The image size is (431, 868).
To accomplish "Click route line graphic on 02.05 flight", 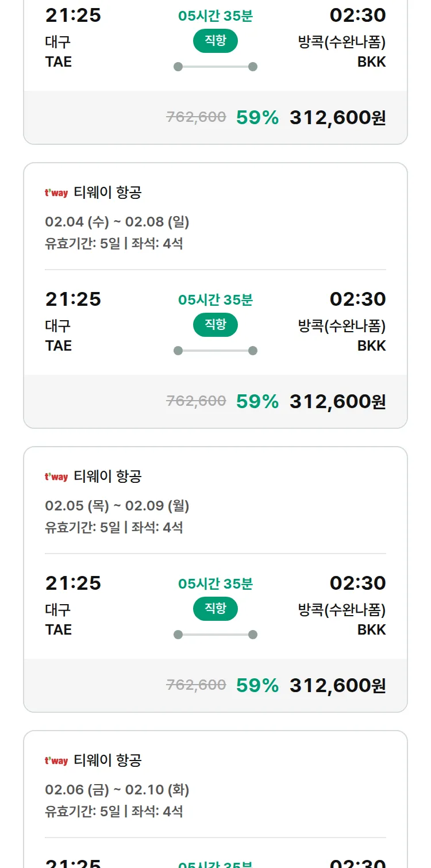I will click(x=215, y=635).
